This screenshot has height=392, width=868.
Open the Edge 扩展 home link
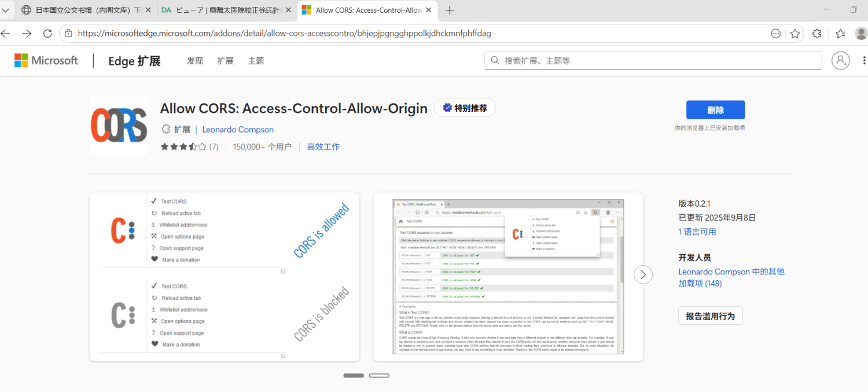[134, 61]
